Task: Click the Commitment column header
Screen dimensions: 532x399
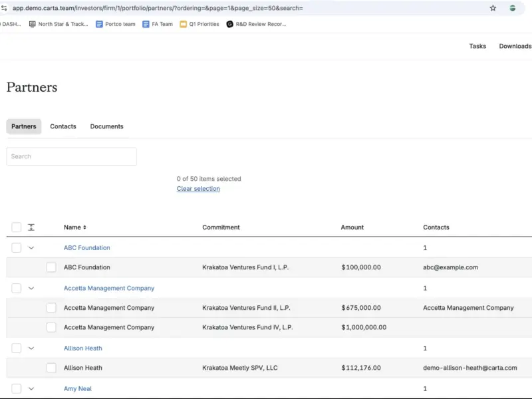Action: (221, 227)
